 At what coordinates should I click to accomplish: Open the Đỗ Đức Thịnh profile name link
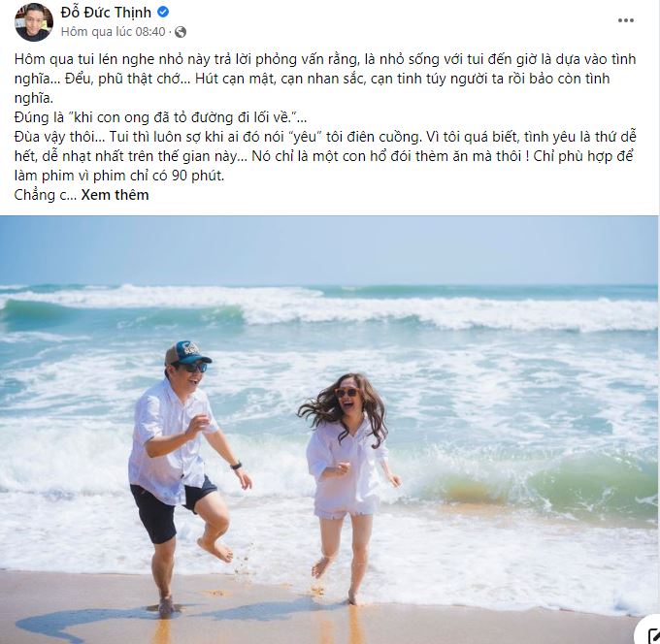(x=106, y=13)
